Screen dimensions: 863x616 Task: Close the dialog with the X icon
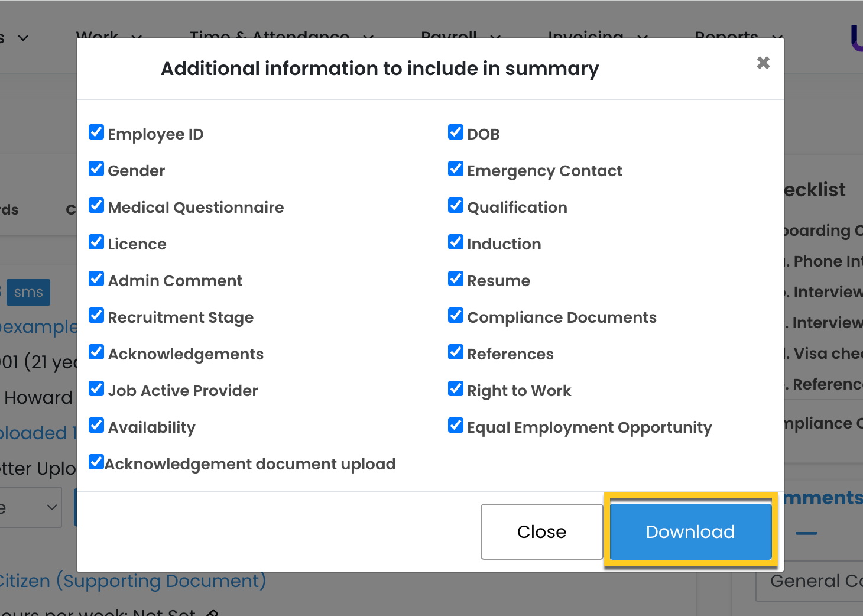pyautogui.click(x=763, y=63)
